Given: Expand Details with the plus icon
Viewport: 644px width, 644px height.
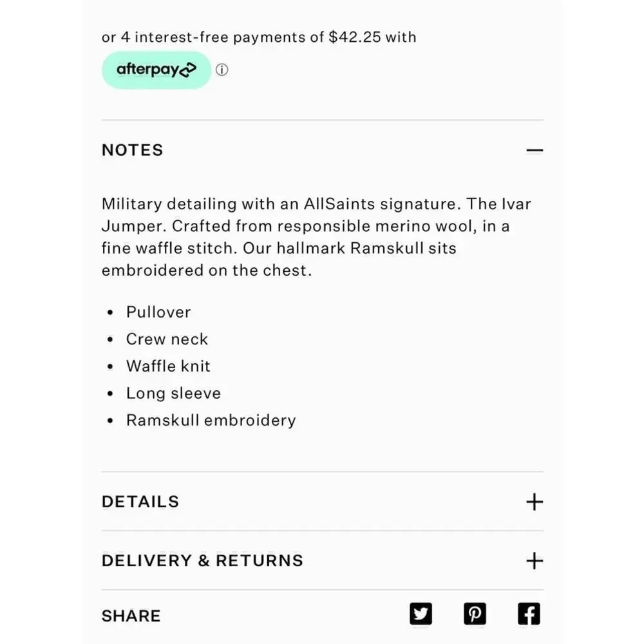Looking at the screenshot, I should (x=535, y=502).
